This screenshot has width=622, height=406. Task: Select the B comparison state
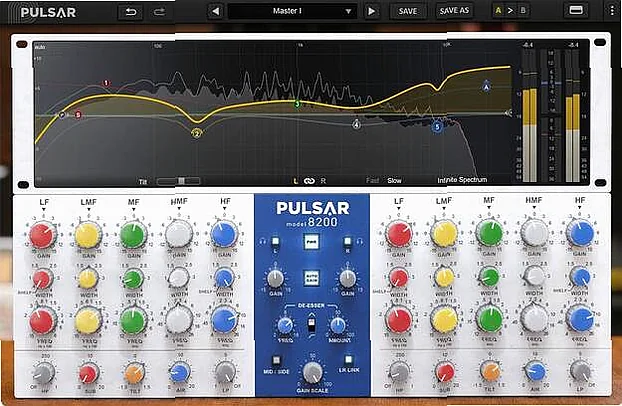(x=523, y=10)
